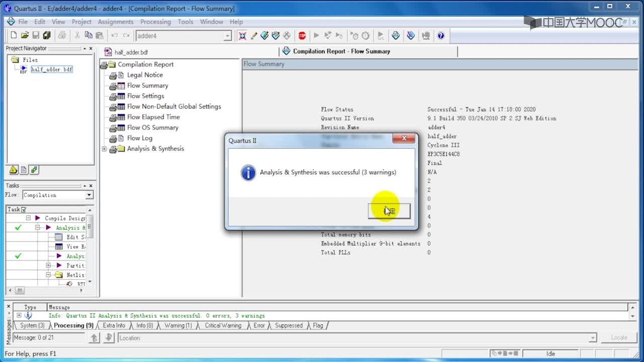
Task: Click the pencil Settings toolbar icon
Action: [x=254, y=35]
